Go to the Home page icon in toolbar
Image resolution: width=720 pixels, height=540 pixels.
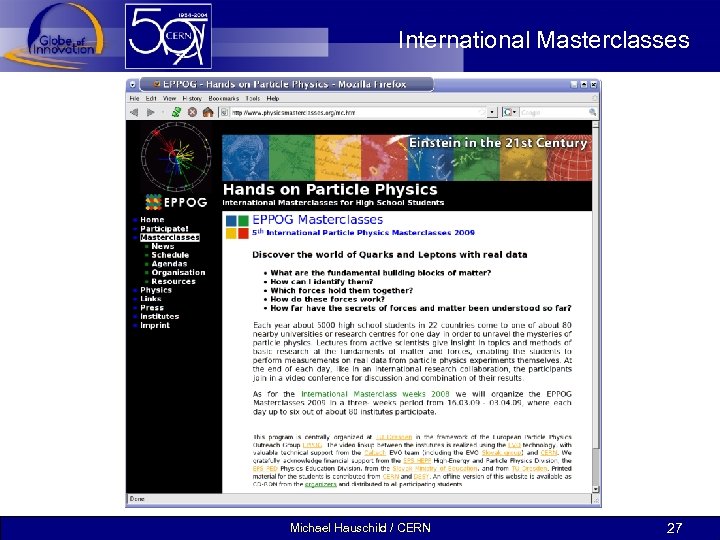click(208, 112)
